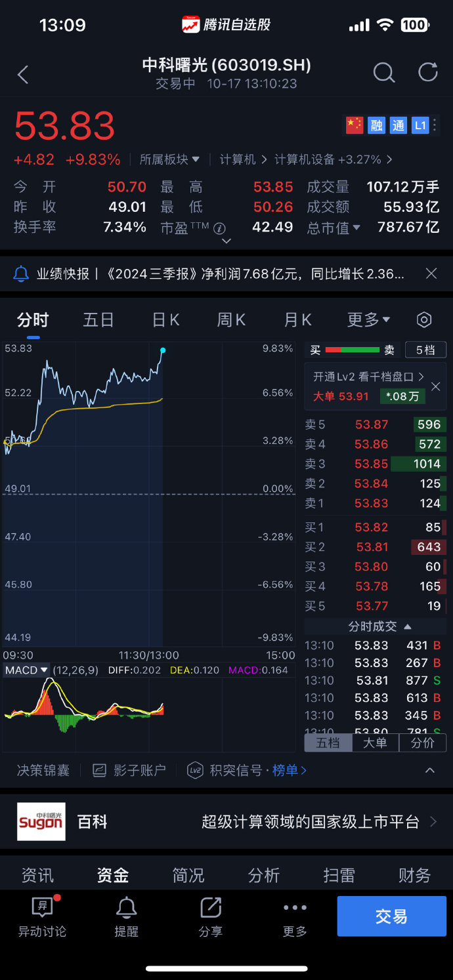This screenshot has height=980, width=453.
Task: Open 计算机设备 +3.27% sector link
Action: click(333, 159)
